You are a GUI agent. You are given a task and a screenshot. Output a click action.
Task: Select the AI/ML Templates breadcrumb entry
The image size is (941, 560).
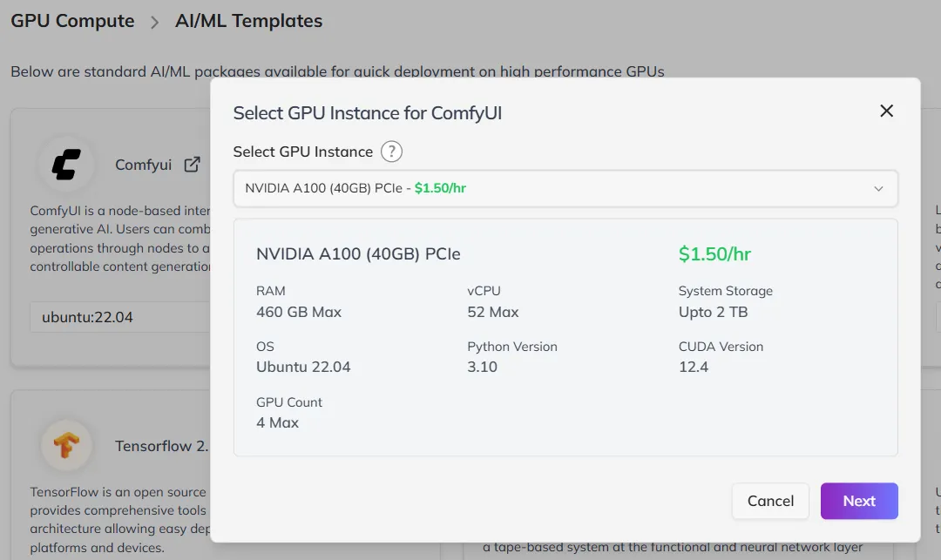[x=249, y=20]
